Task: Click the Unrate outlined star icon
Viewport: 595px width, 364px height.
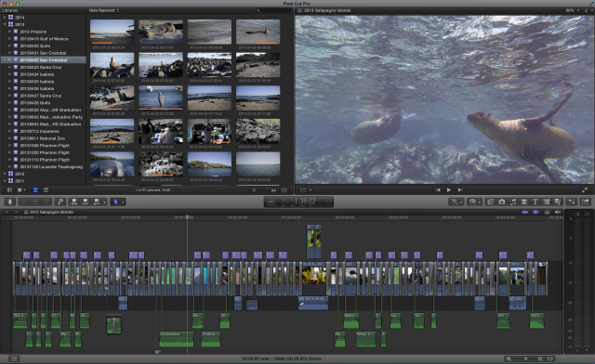Action: pos(35,201)
